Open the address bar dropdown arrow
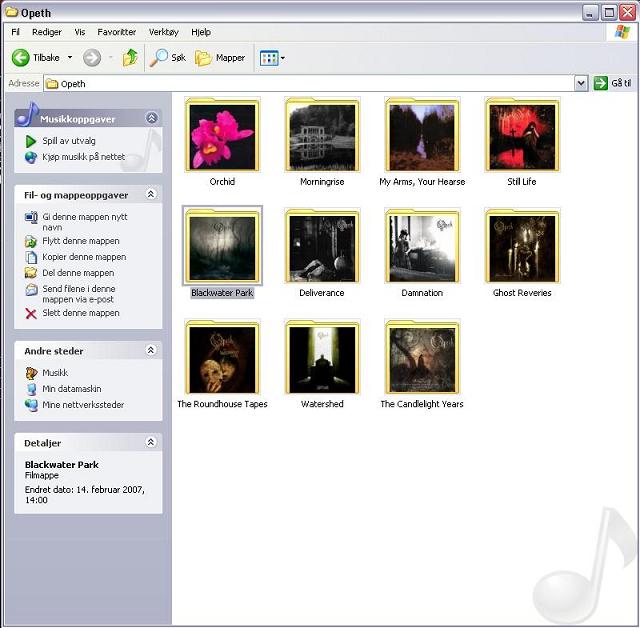 (581, 84)
